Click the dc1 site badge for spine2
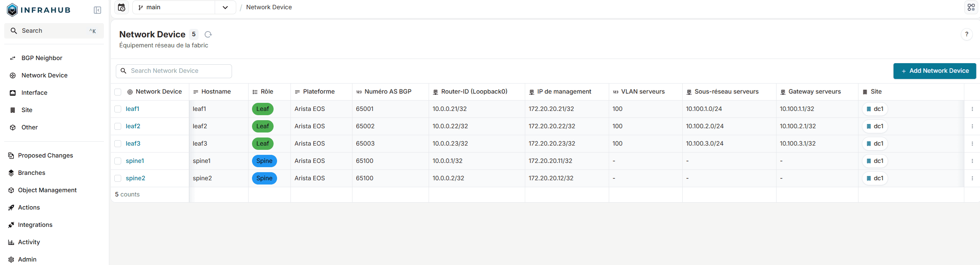 click(x=875, y=178)
